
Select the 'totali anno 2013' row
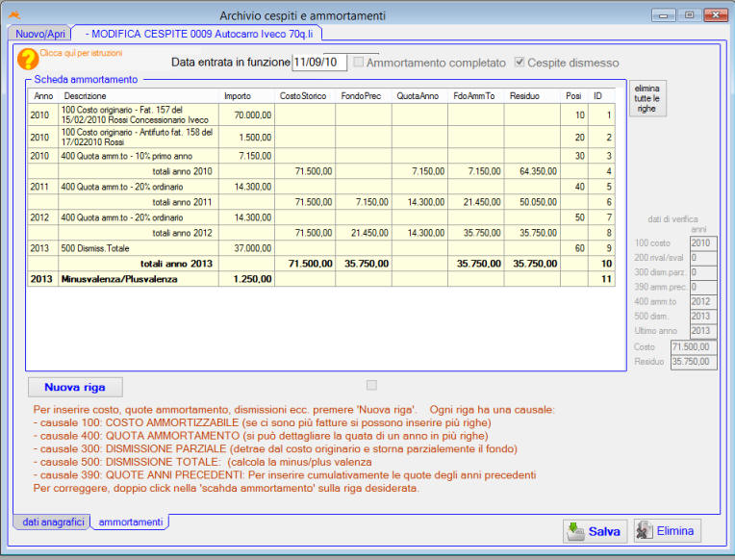[321, 264]
